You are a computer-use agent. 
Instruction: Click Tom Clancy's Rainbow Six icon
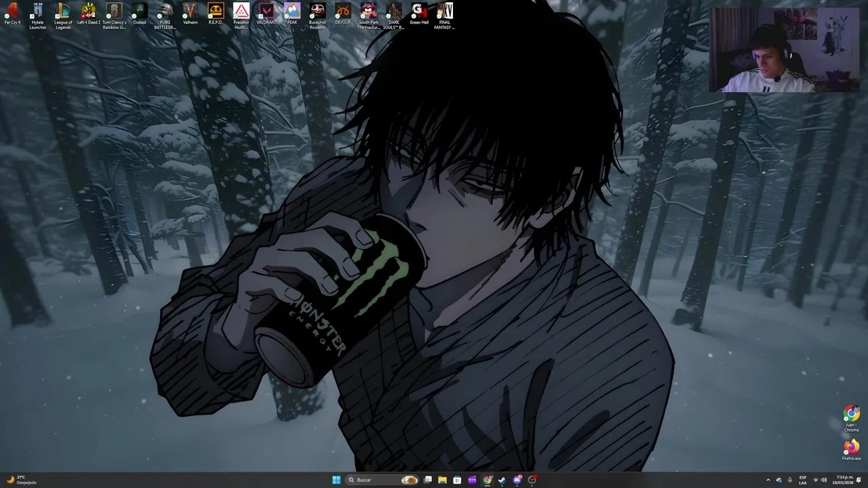(114, 16)
